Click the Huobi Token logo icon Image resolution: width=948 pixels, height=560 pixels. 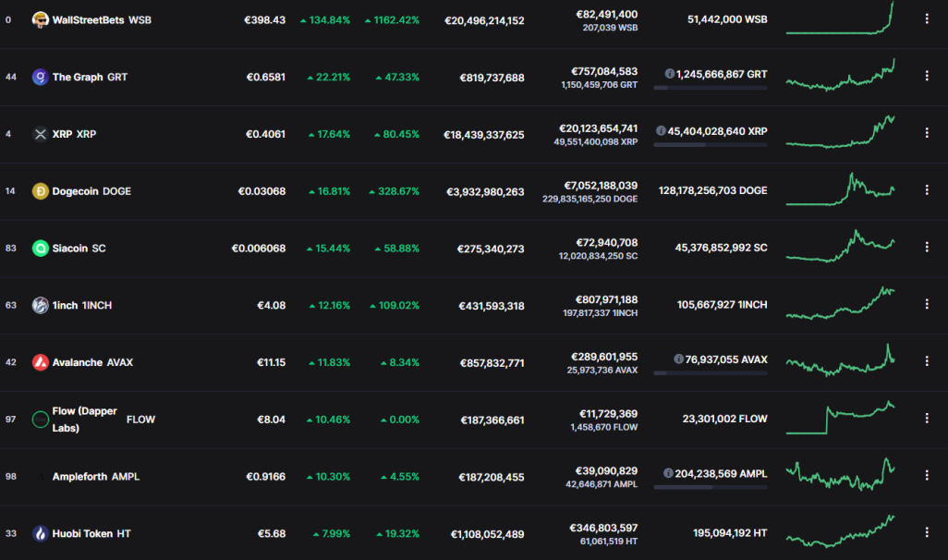click(40, 533)
